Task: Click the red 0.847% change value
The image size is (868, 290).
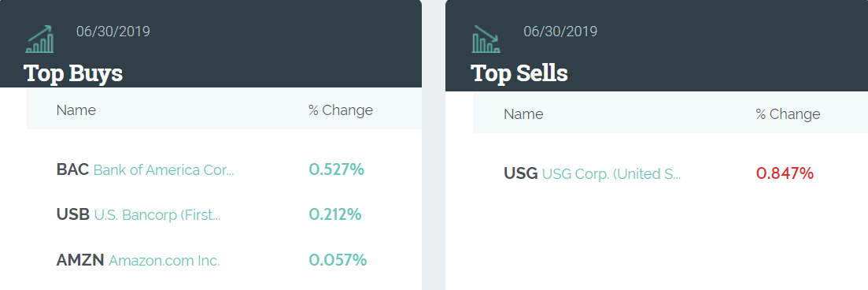Action: point(785,173)
